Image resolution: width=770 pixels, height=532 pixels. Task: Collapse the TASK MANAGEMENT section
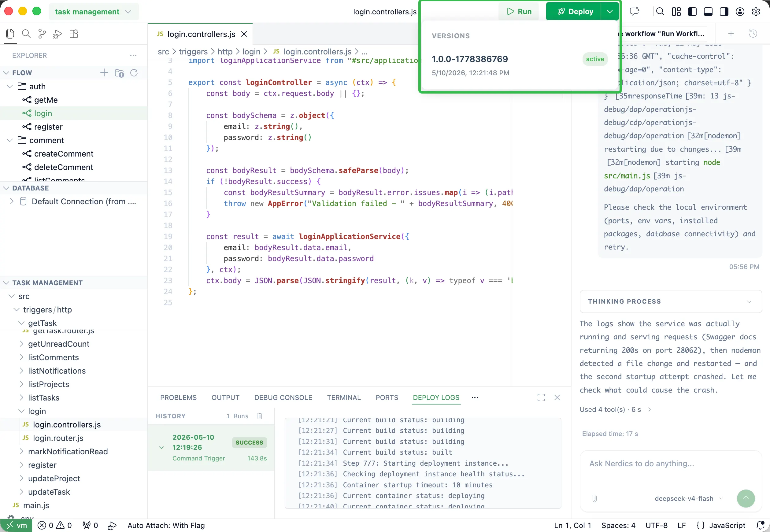tap(6, 283)
